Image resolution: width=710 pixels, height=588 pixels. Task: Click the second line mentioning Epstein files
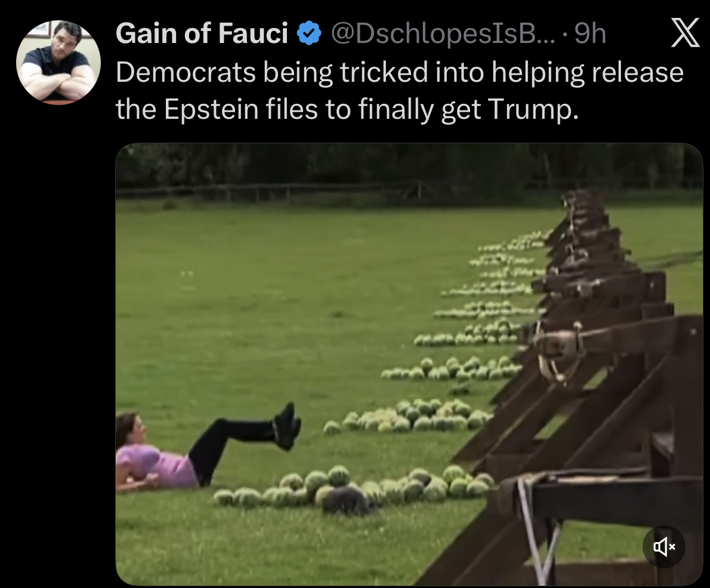(x=347, y=109)
